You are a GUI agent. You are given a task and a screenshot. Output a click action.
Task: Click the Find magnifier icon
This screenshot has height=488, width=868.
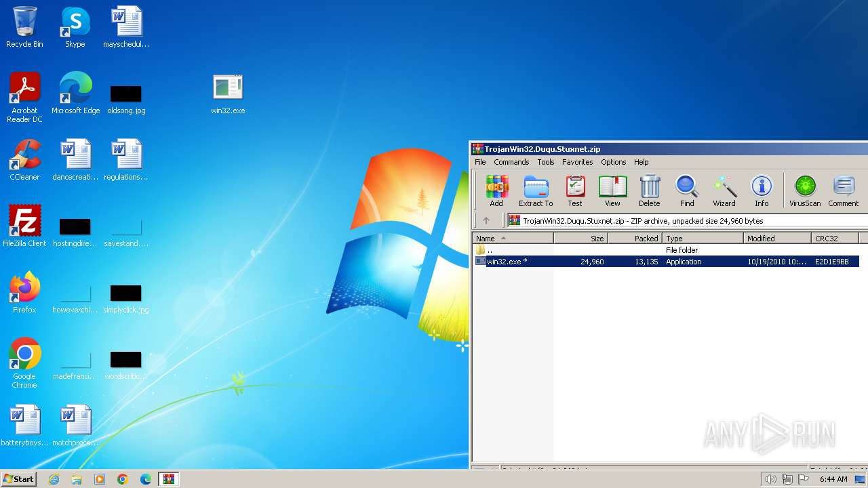click(687, 191)
